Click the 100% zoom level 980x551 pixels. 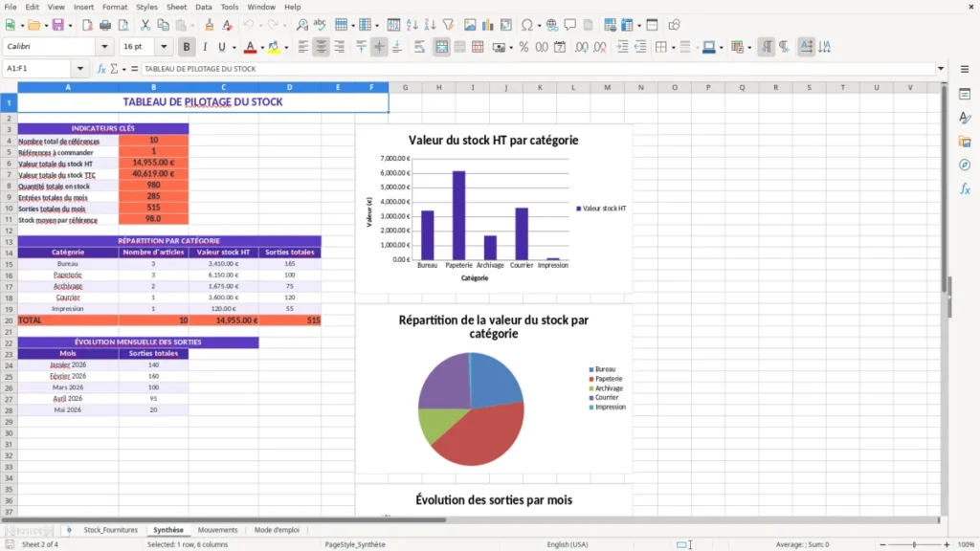pos(967,544)
